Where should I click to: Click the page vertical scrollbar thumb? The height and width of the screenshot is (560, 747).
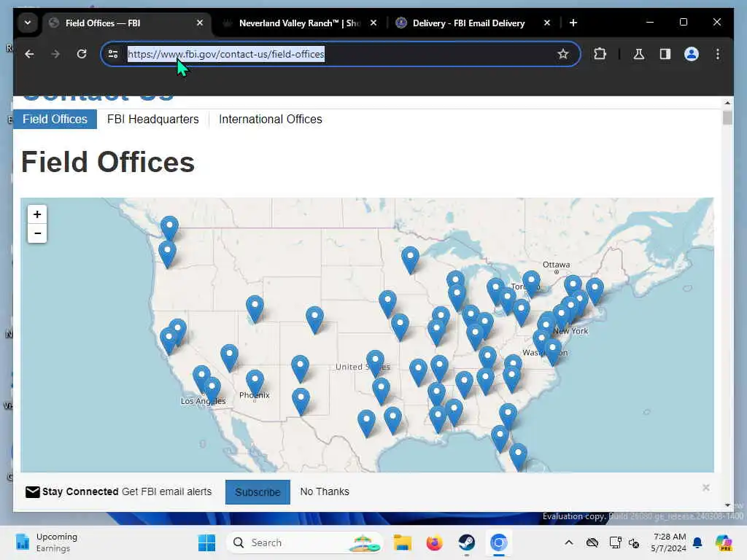[x=727, y=117]
